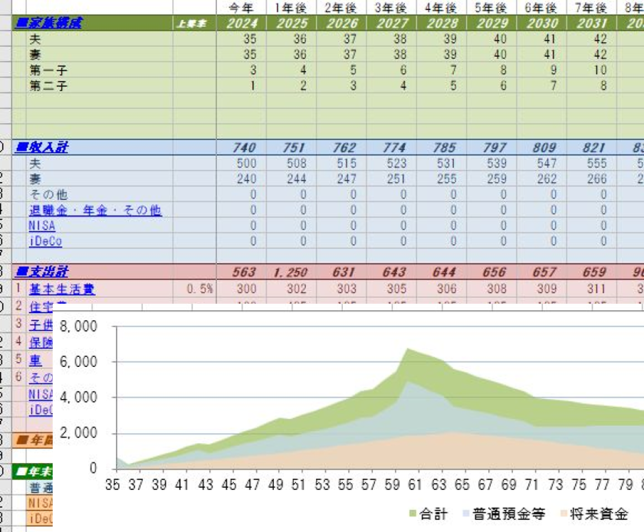The width and height of the screenshot is (644, 532).
Task: Click the 将来資金 legend swatch
Action: pyautogui.click(x=564, y=513)
